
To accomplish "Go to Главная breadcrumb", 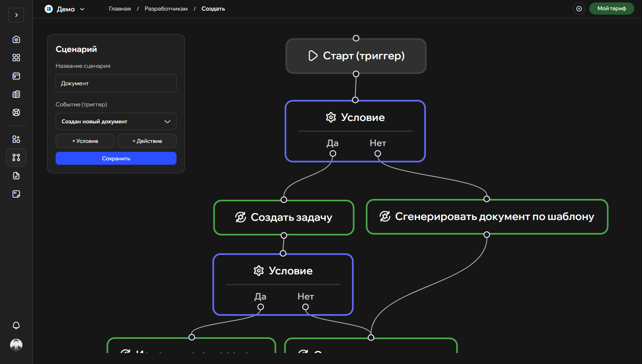I will (120, 9).
